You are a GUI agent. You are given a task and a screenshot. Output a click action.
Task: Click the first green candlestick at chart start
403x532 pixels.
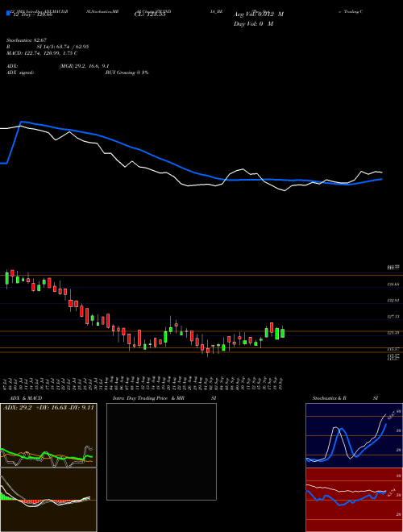(x=6, y=279)
